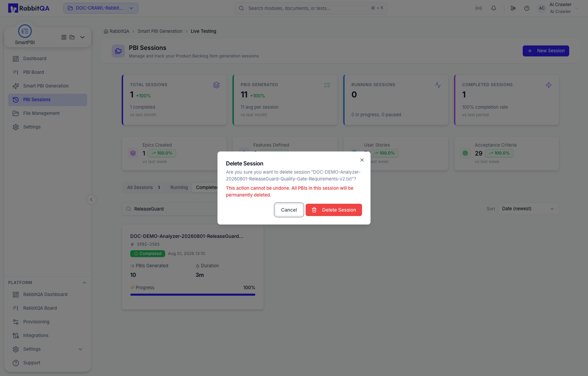Select the All Sessions tab
The image size is (588, 376).
tap(144, 188)
